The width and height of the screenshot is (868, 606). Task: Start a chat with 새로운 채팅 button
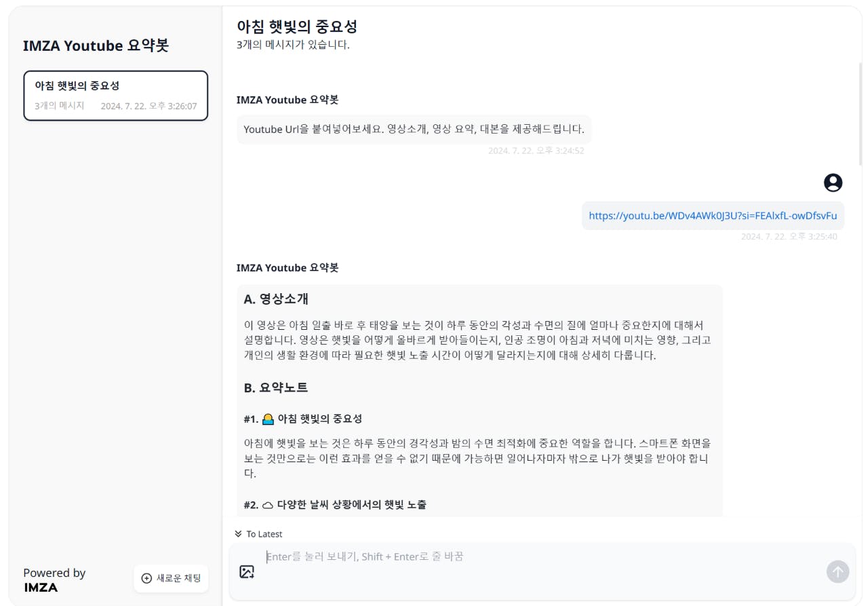[171, 578]
